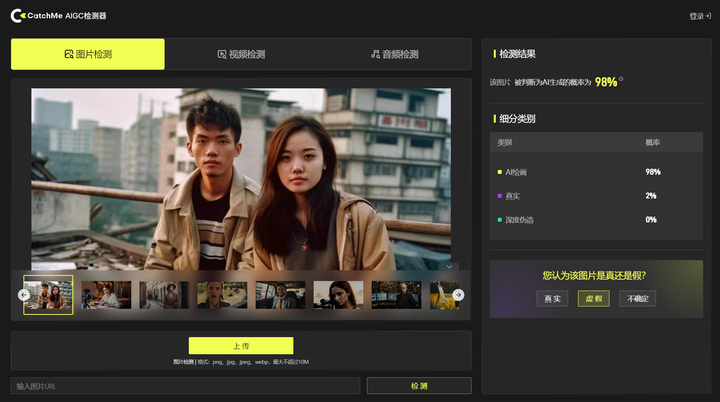
Task: Click the yellow 上传 button
Action: [241, 346]
